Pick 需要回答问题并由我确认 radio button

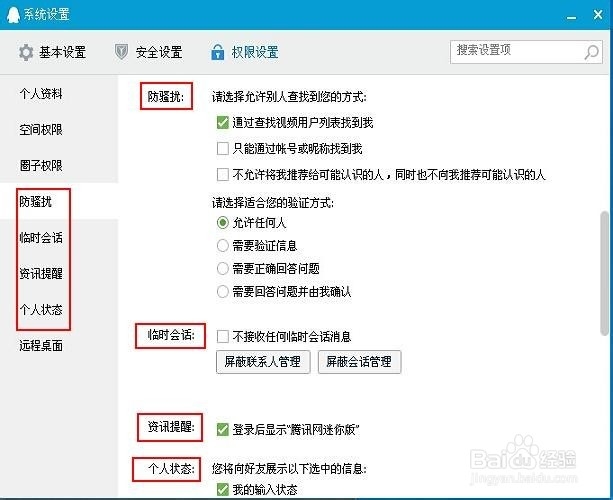pyautogui.click(x=222, y=292)
